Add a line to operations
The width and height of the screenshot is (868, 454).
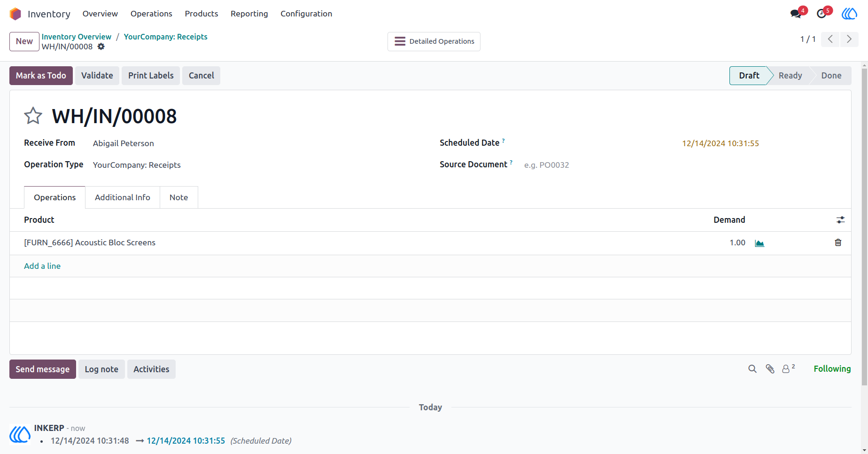click(42, 266)
